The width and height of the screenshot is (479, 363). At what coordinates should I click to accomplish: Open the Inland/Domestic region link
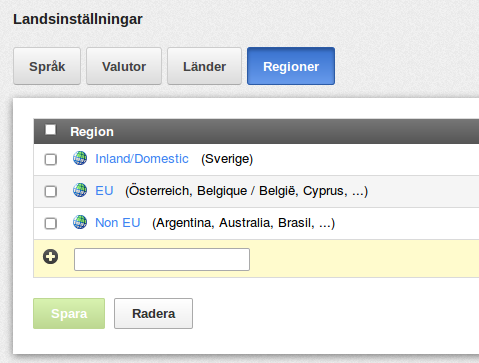coord(142,159)
